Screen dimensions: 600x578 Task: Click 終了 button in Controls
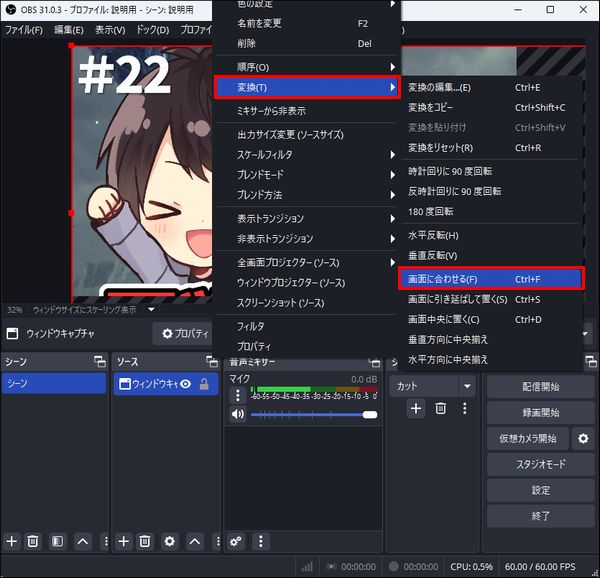point(540,516)
